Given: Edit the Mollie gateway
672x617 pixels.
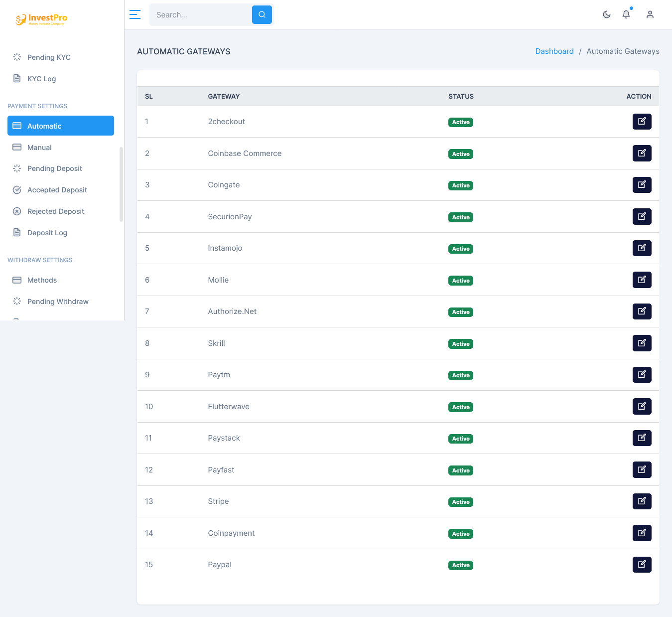Looking at the screenshot, I should (x=642, y=280).
